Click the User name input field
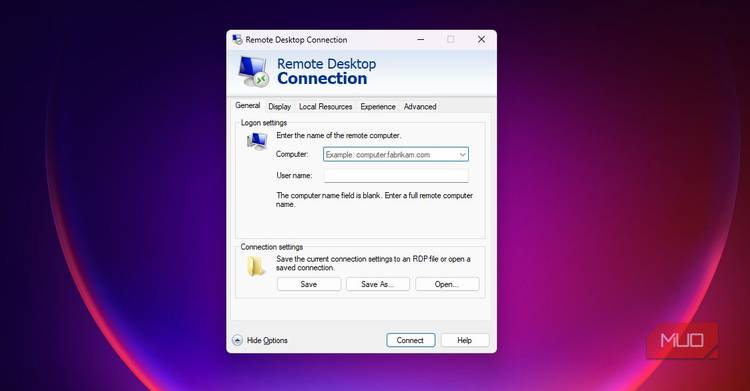The width and height of the screenshot is (750, 391). point(396,176)
